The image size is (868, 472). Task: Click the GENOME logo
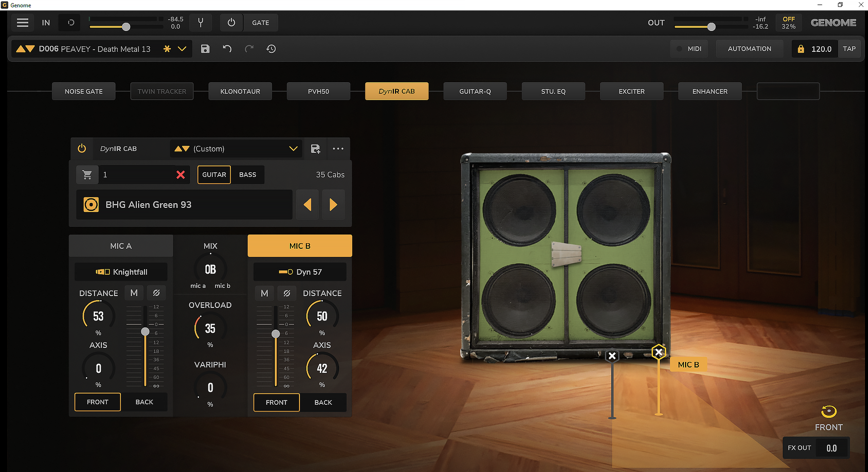[x=833, y=23]
